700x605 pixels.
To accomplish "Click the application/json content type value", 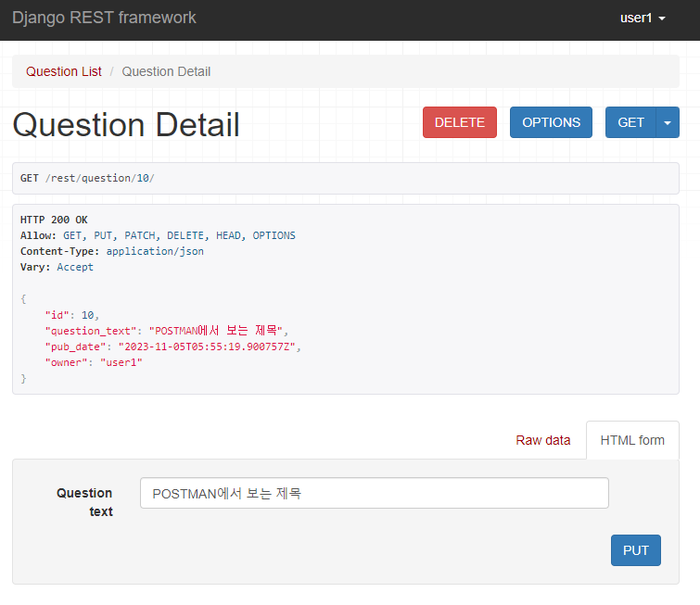I will [x=155, y=252].
